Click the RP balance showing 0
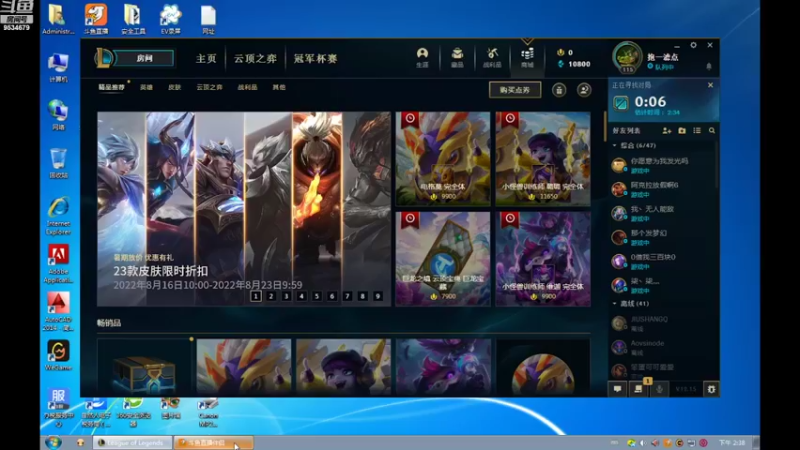 (x=565, y=52)
